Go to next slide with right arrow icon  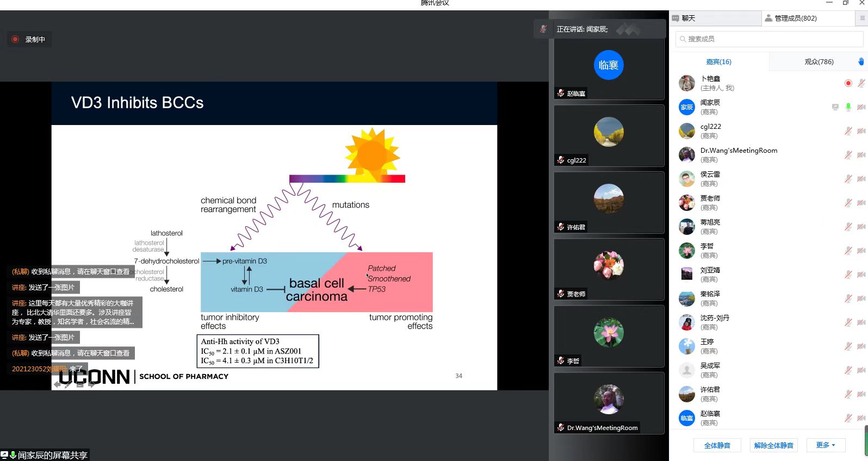(x=91, y=384)
